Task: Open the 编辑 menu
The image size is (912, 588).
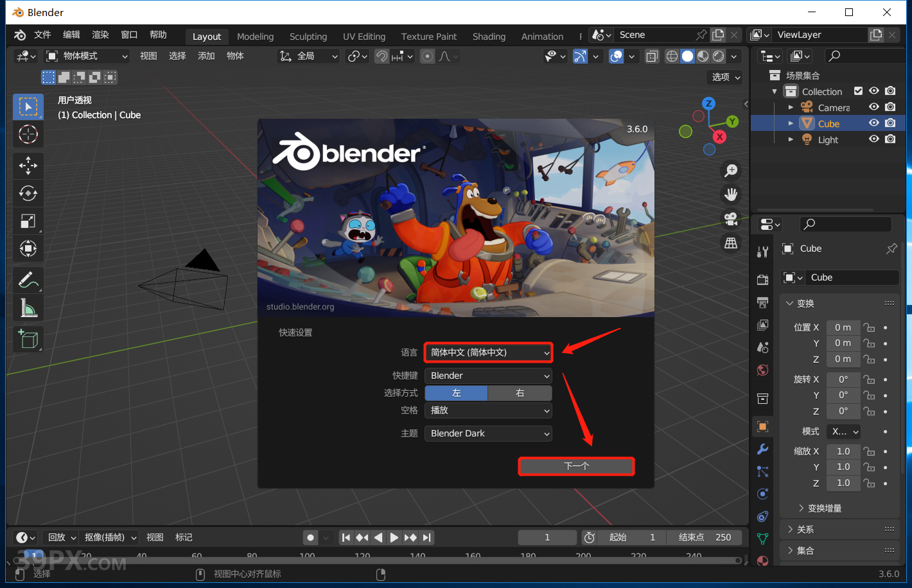Action: [x=71, y=34]
